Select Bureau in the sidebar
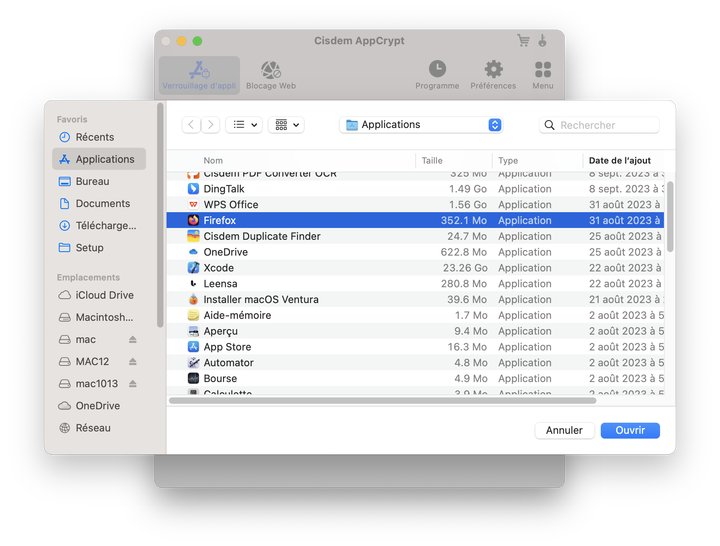 click(x=99, y=181)
